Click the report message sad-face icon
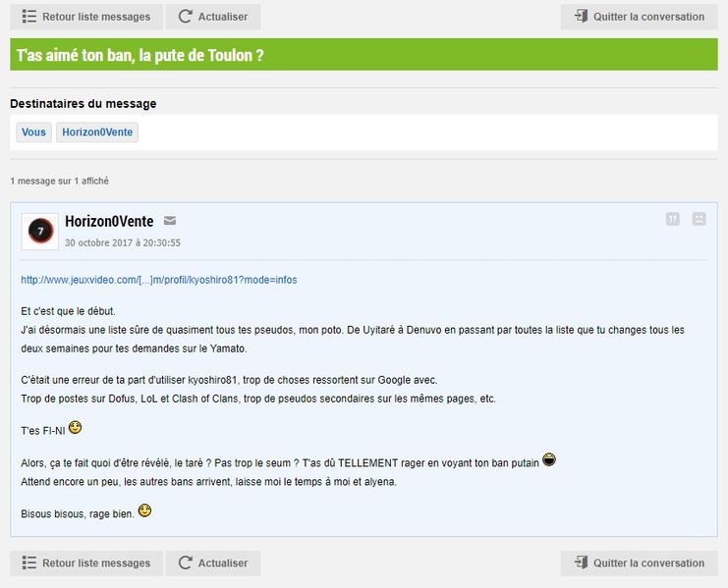Image resolution: width=728 pixels, height=588 pixels. 699,219
